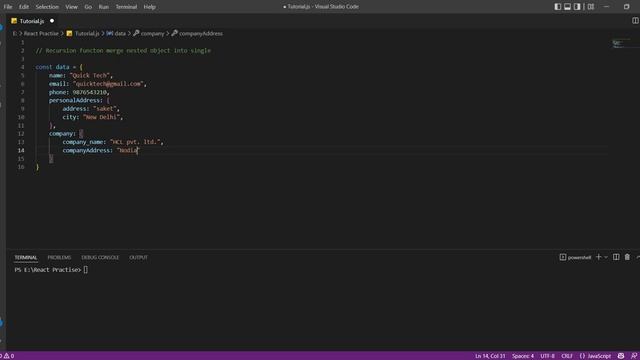Toggle the bottom panel layout icon
This screenshot has width=640, height=360.
pyautogui.click(x=567, y=7)
